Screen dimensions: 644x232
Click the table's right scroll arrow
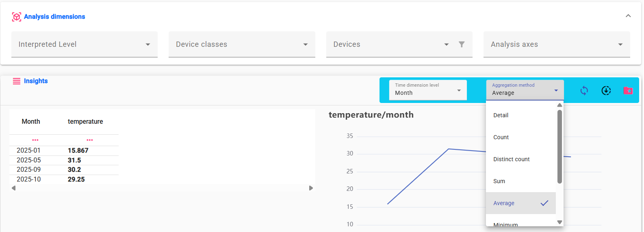311,188
